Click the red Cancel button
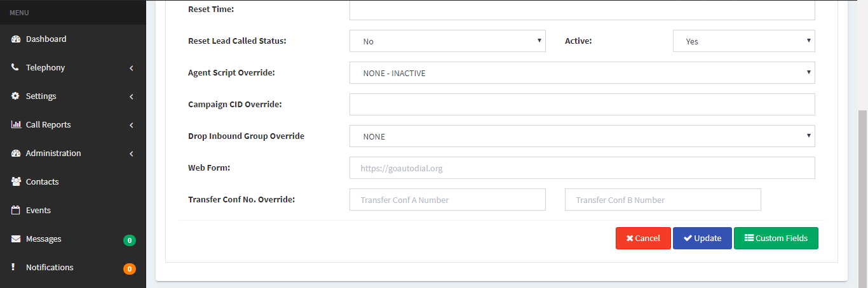Image resolution: width=868 pixels, height=288 pixels. tap(643, 239)
